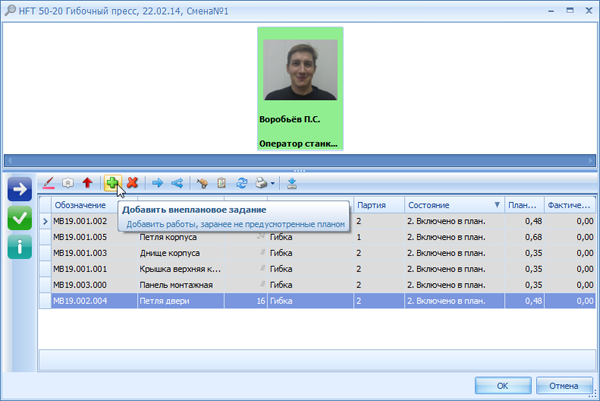Click the 0,68 plan value cell
Screen dimensions: 600x401
click(x=524, y=237)
